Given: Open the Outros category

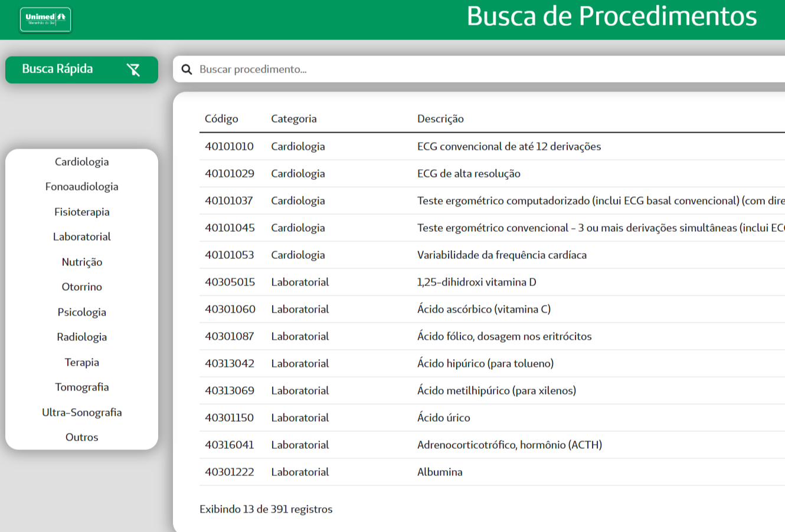Looking at the screenshot, I should [x=81, y=437].
